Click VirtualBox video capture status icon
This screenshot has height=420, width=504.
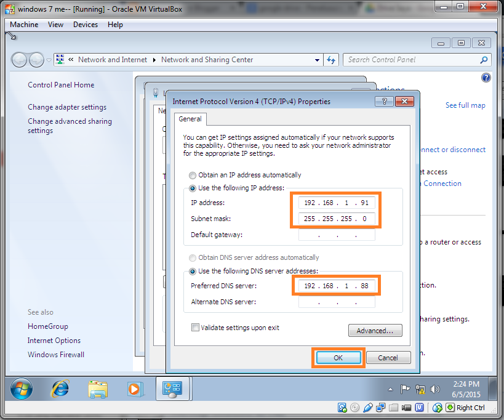pyautogui.click(x=406, y=408)
